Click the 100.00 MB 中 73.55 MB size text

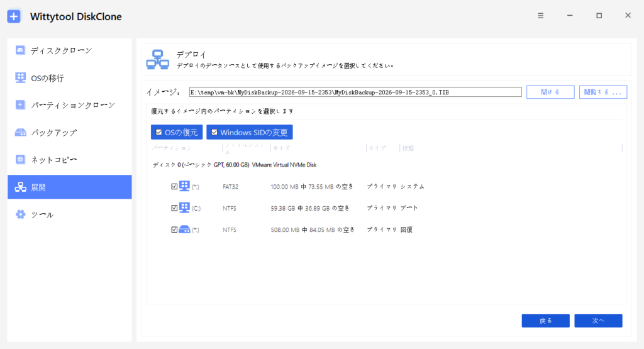point(312,186)
